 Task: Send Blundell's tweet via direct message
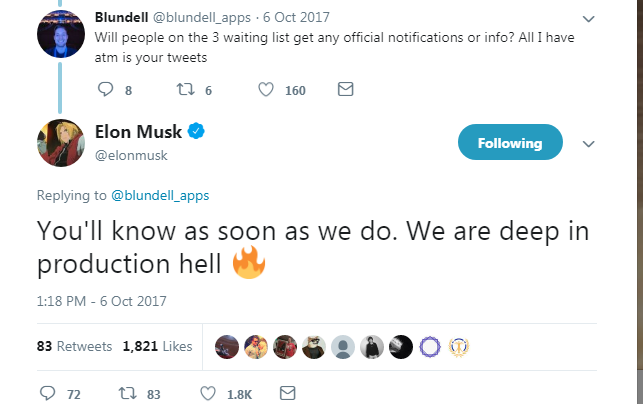tap(345, 90)
